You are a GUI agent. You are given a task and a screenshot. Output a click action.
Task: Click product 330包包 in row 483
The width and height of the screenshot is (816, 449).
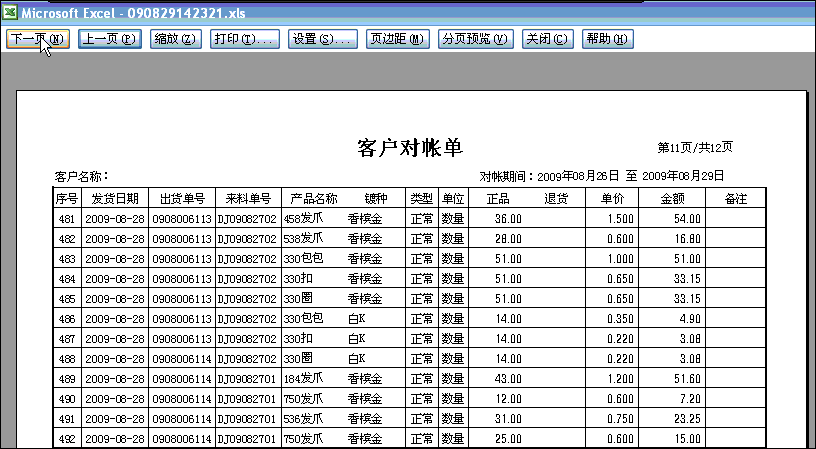coord(303,259)
